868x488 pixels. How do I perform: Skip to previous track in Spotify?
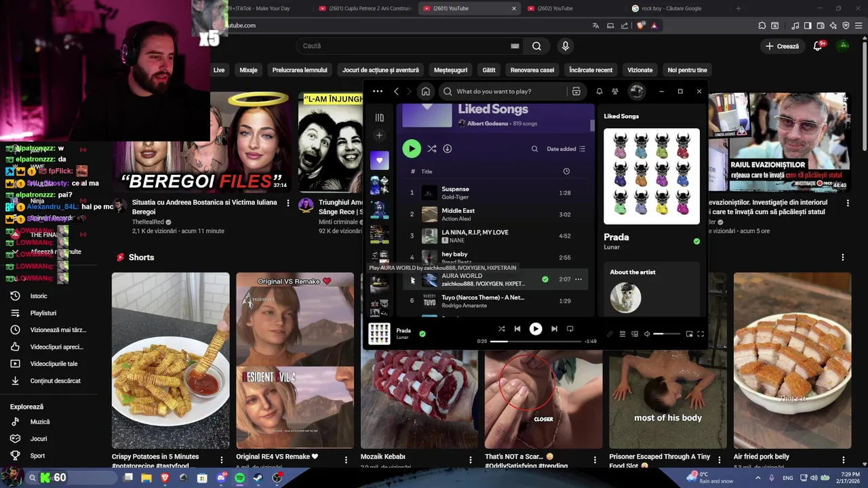coord(517,329)
